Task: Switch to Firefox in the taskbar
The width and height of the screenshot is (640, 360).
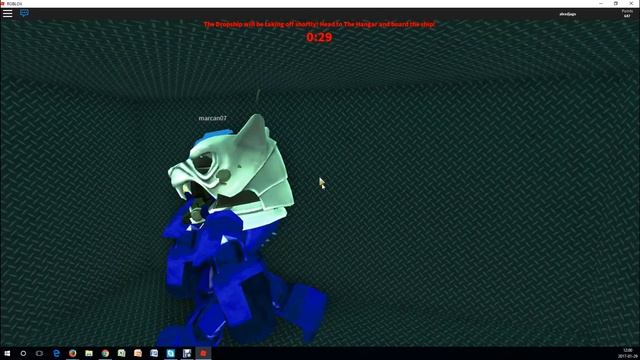Action: (x=73, y=353)
